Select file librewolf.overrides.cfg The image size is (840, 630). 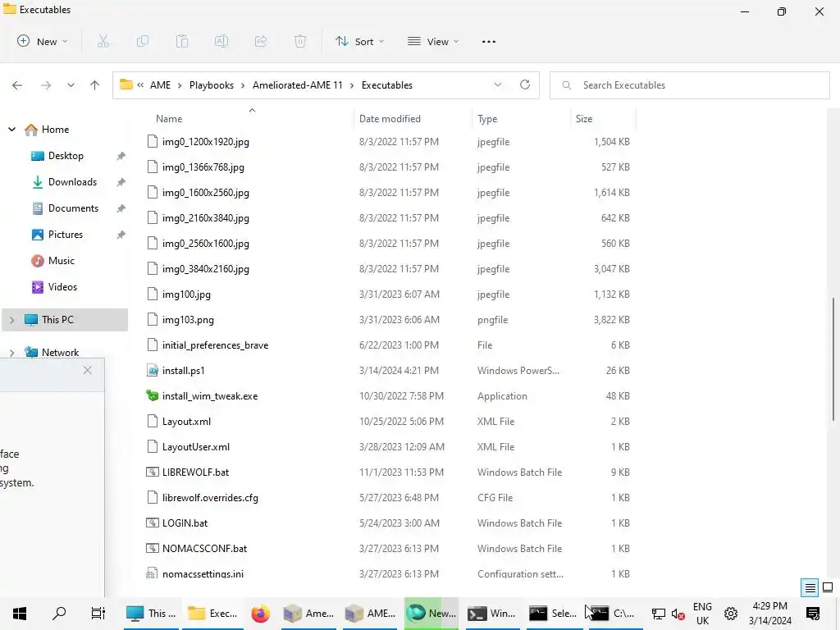click(210, 498)
